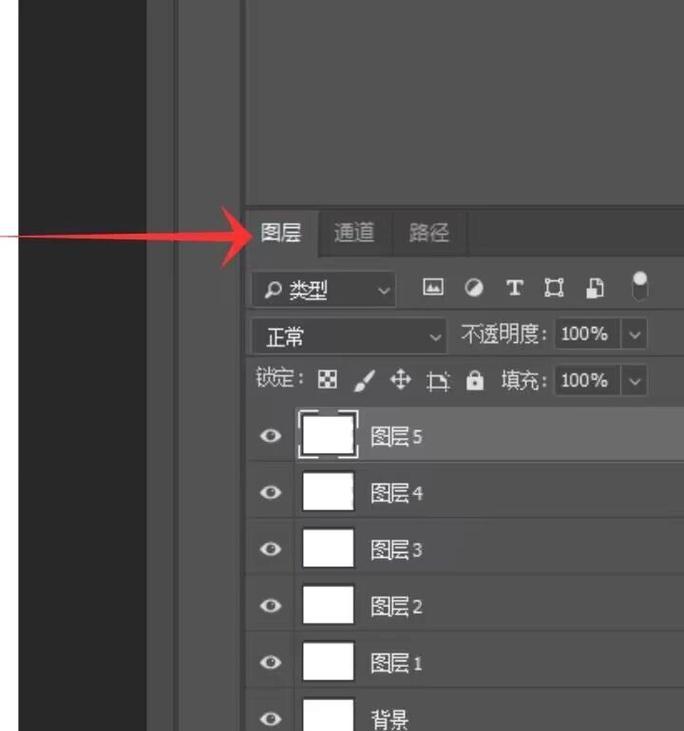Screen dimensions: 684x731
Task: Click the 不透明度 label
Action: [x=503, y=334]
